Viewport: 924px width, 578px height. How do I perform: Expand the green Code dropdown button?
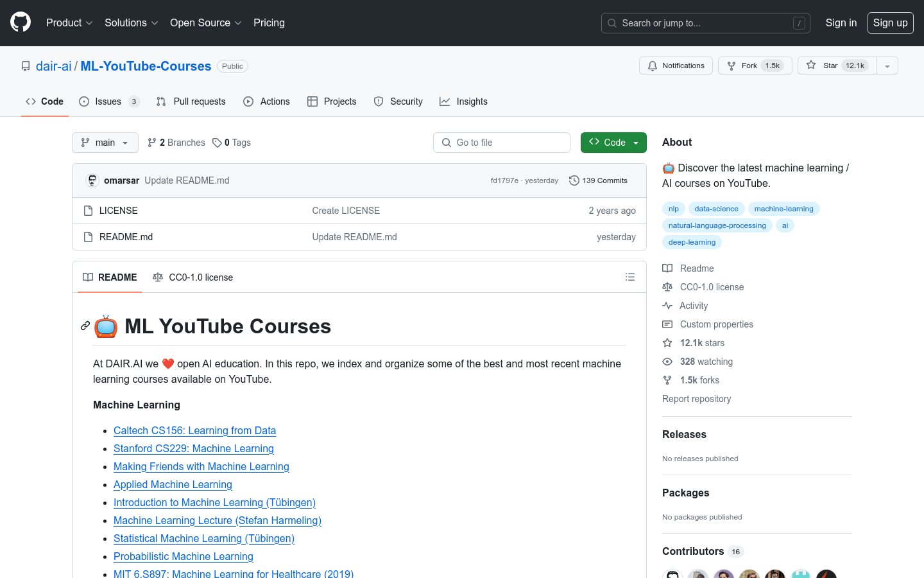coord(613,143)
